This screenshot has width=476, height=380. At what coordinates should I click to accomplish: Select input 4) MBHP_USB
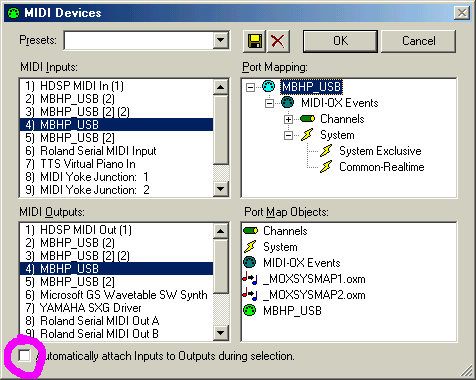tap(117, 125)
